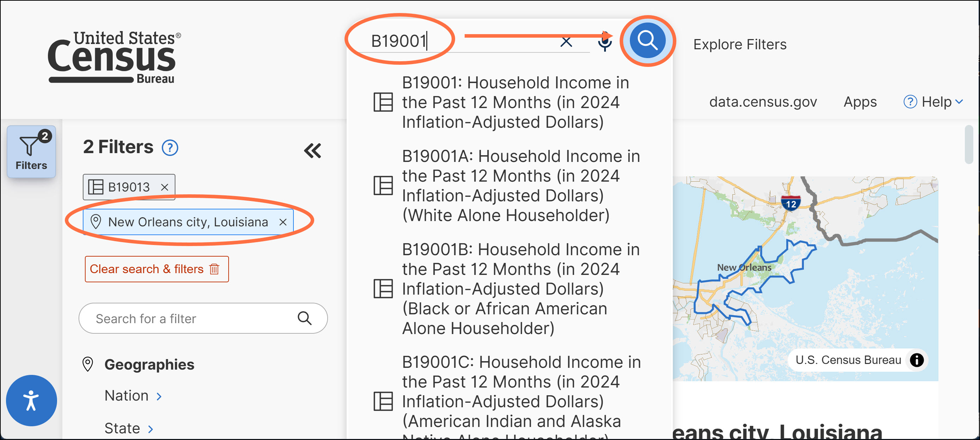The height and width of the screenshot is (440, 980).
Task: Expand the State geography filter
Action: tap(129, 429)
